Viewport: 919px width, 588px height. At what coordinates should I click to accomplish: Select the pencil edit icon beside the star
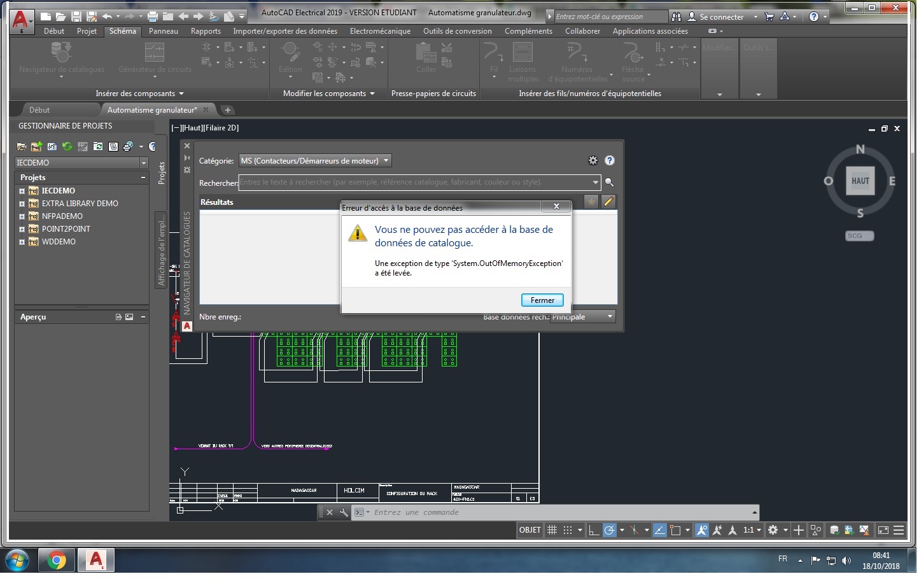pos(608,202)
